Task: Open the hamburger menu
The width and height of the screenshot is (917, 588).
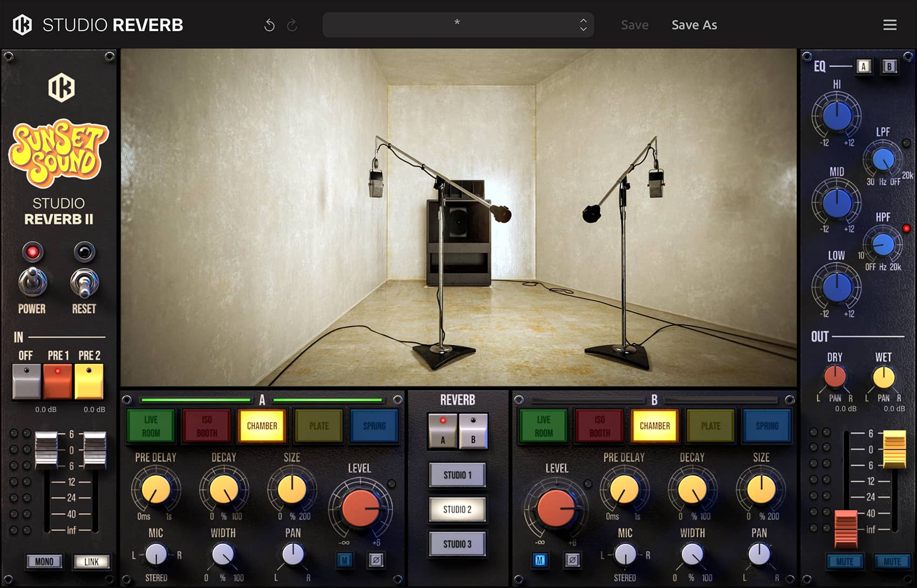Action: 889,25
